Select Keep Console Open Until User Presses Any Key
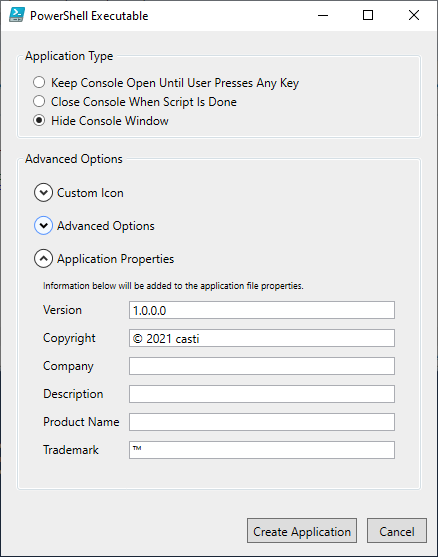Image resolution: width=438 pixels, height=557 pixels. click(39, 82)
